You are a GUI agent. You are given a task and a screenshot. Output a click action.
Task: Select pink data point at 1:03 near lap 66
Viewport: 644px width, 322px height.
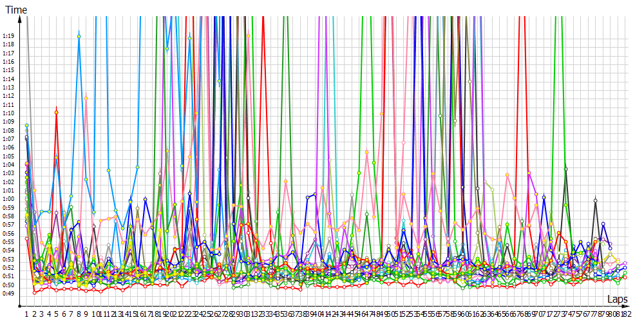[507, 175]
